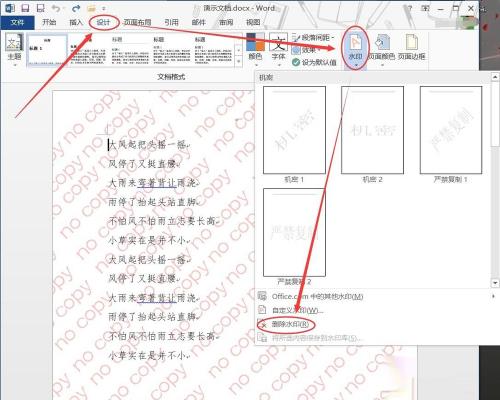
Task: Open the Ribbon Display Options icon
Action: [425, 8]
